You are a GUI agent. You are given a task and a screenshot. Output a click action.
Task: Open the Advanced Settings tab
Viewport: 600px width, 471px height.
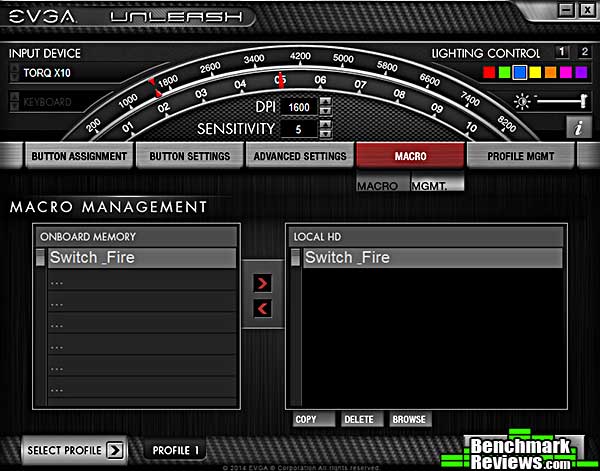click(300, 156)
